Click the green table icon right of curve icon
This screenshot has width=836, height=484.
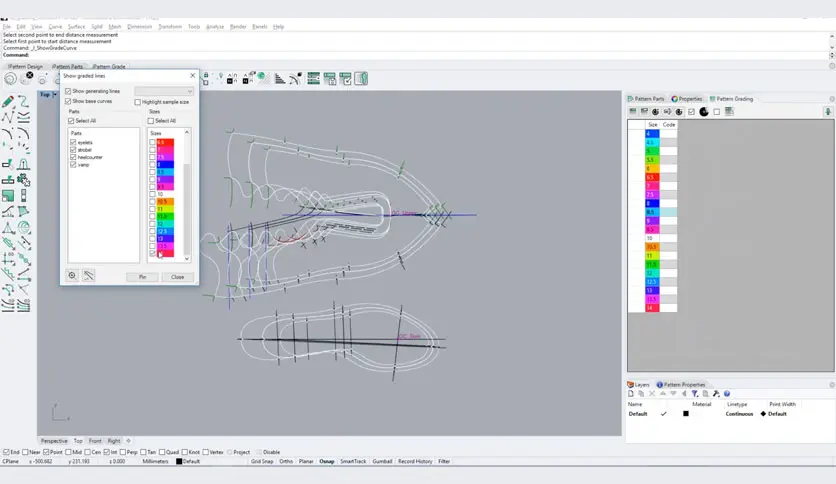tap(314, 78)
